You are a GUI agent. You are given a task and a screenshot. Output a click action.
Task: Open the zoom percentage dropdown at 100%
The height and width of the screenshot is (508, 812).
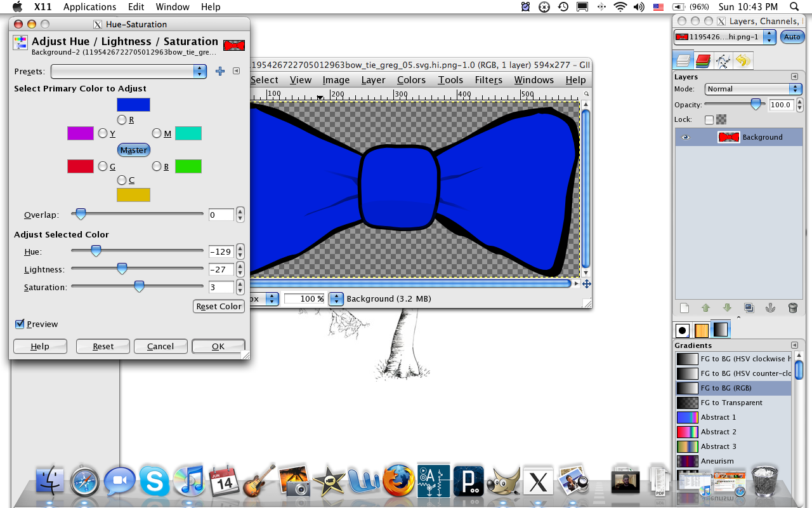336,298
